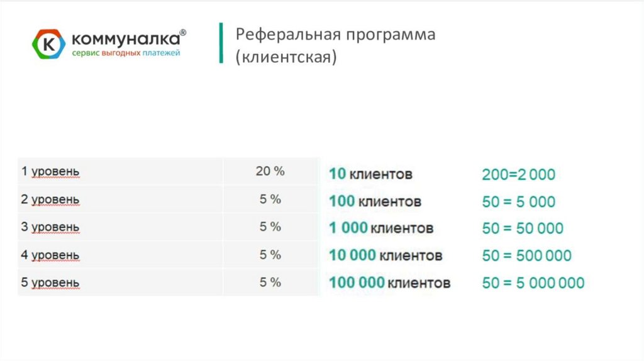This screenshot has height=361, width=644.
Task: Select the 1 уровень table row label
Action: click(50, 172)
